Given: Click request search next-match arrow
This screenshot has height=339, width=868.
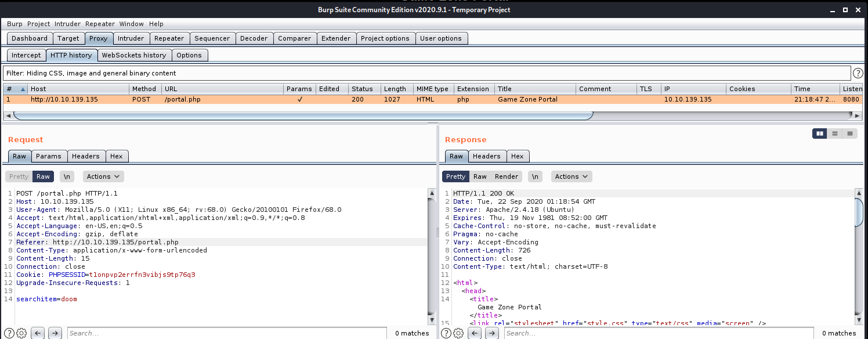Looking at the screenshot, I should point(55,333).
